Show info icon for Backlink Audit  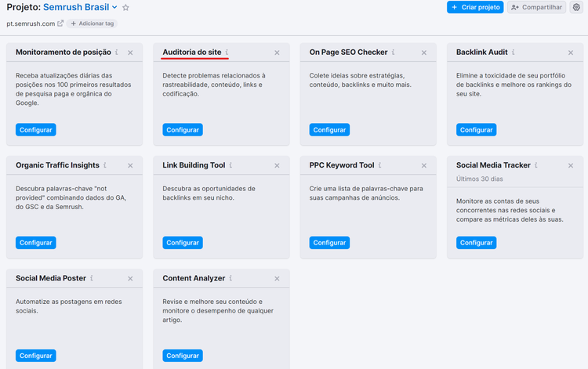(513, 52)
